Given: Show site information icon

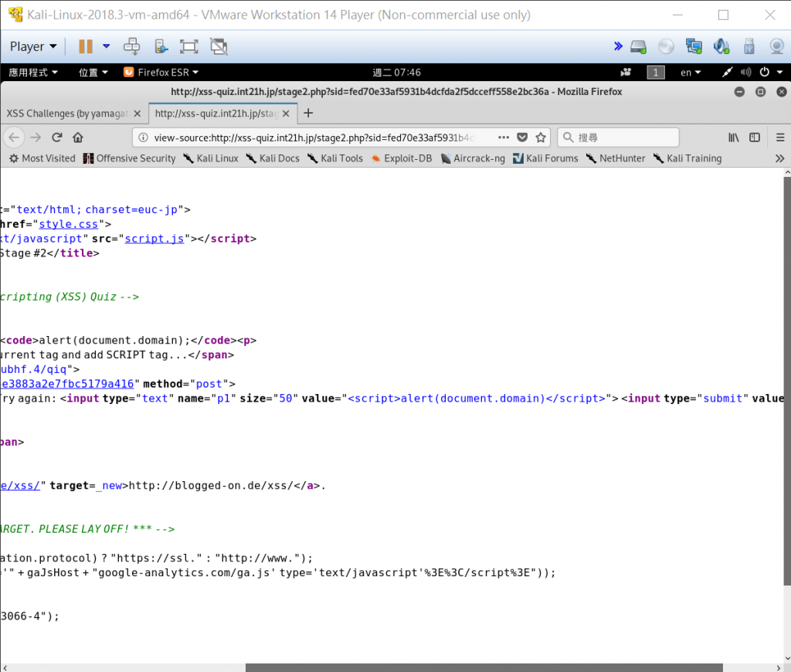Looking at the screenshot, I should [x=143, y=137].
